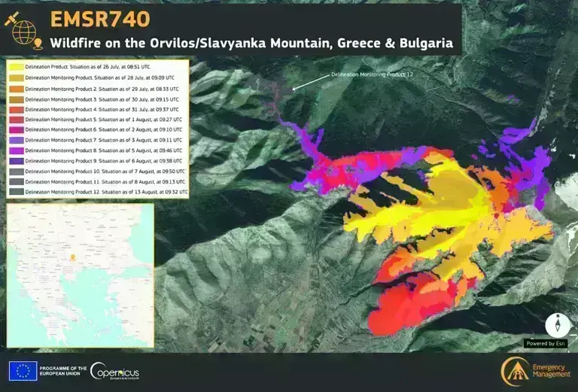Click the Monitoring Product 12 swatch

point(17,192)
